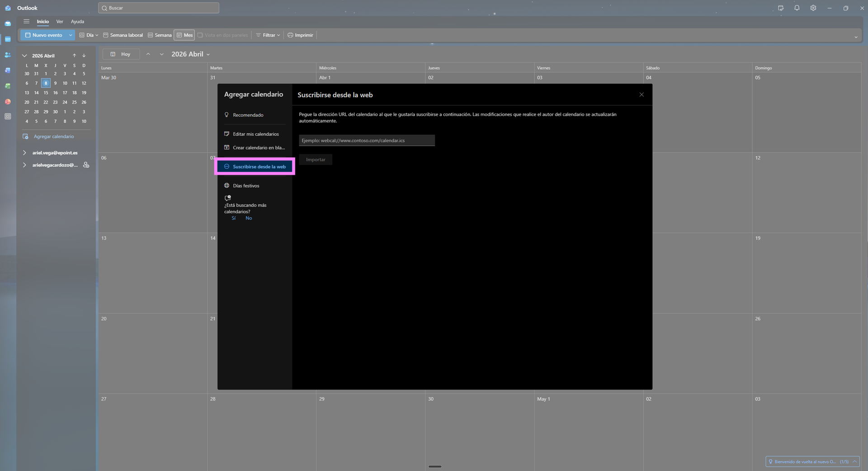The height and width of the screenshot is (471, 868).
Task: Expand the 2026 Abril month picker in the main calendar header
Action: [208, 54]
